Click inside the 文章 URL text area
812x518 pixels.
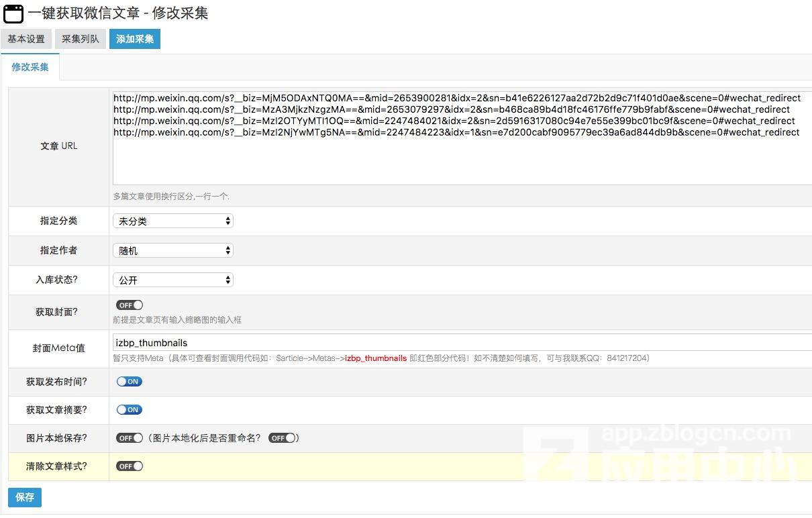(x=462, y=161)
